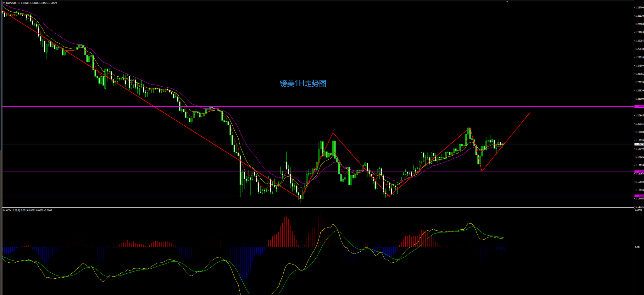Click the chart shift triangle marker

coord(507,2)
